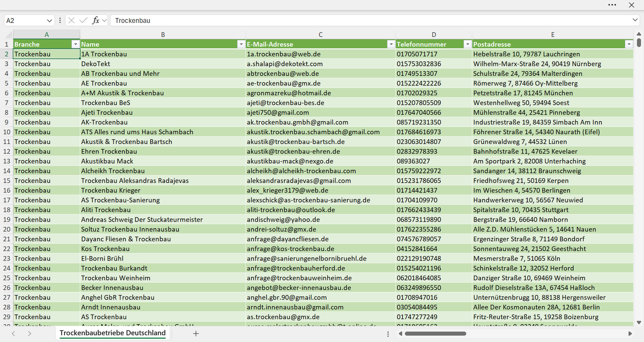
Task: Open the Name column filter dropdown
Action: click(x=241, y=44)
